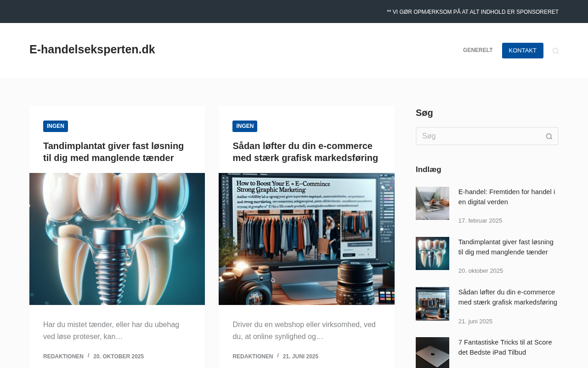Open Redaktionen author link on e-commerce card

click(x=253, y=356)
